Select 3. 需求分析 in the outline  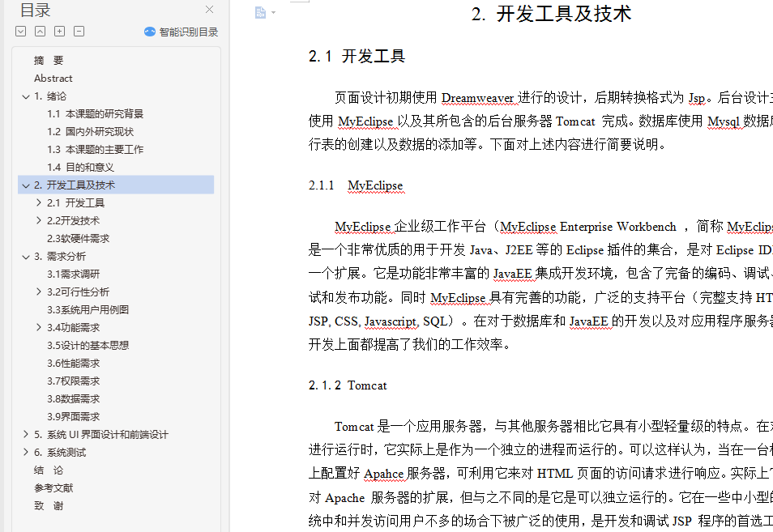point(60,256)
